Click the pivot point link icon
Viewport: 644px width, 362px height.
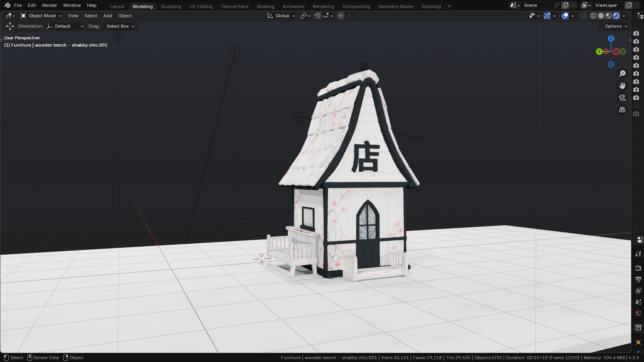(x=305, y=16)
